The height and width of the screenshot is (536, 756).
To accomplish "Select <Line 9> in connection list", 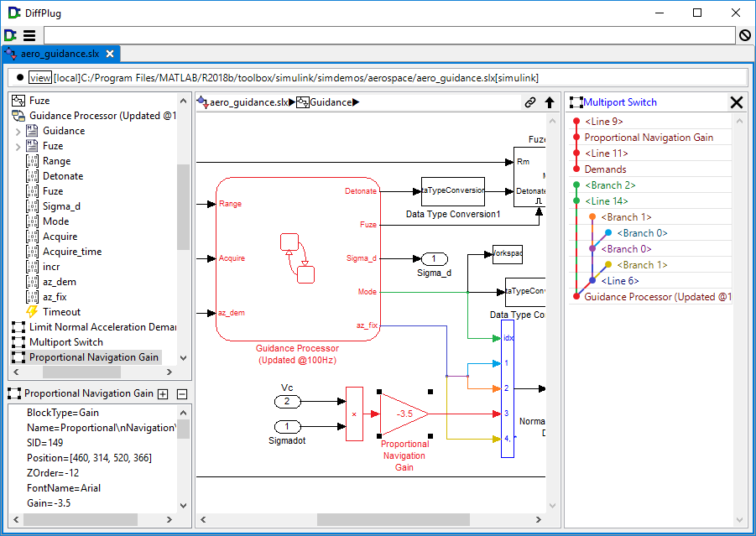I will tap(604, 122).
